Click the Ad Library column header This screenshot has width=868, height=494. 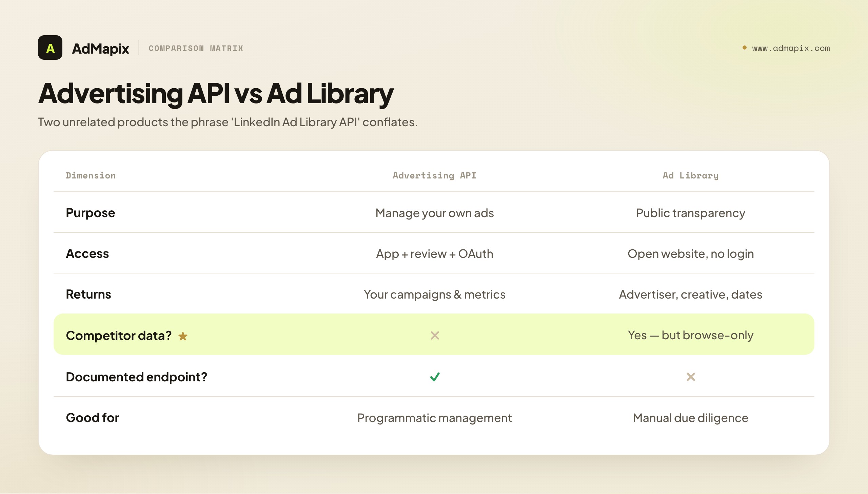coord(691,175)
